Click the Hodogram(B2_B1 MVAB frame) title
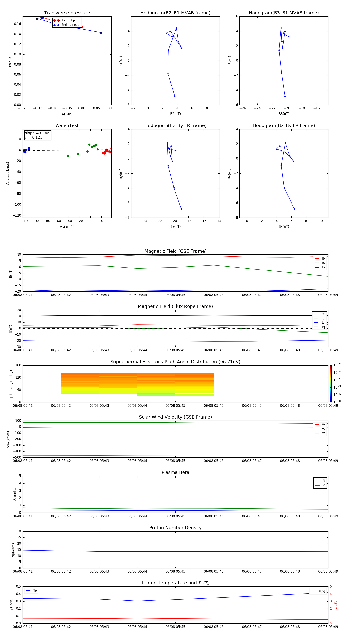351x644 pixels. [175, 13]
